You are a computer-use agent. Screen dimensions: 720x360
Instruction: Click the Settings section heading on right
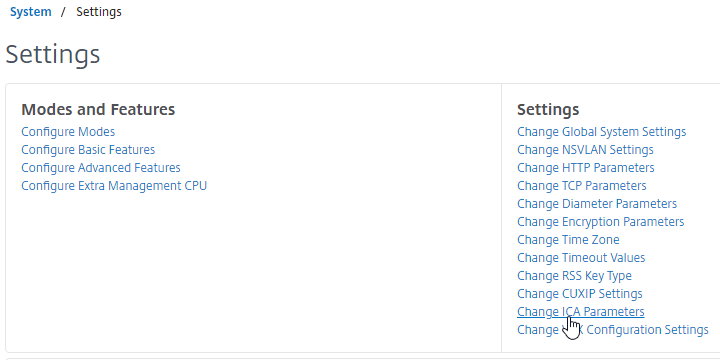point(548,109)
